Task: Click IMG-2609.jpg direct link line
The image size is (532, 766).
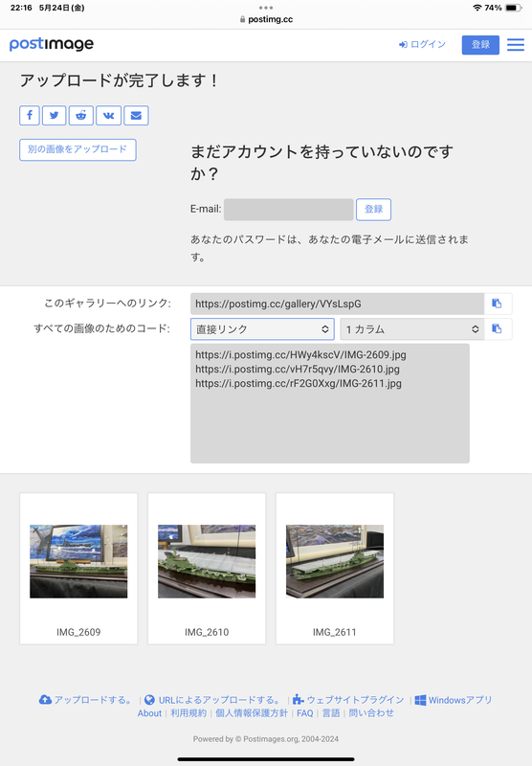Action: coord(300,354)
